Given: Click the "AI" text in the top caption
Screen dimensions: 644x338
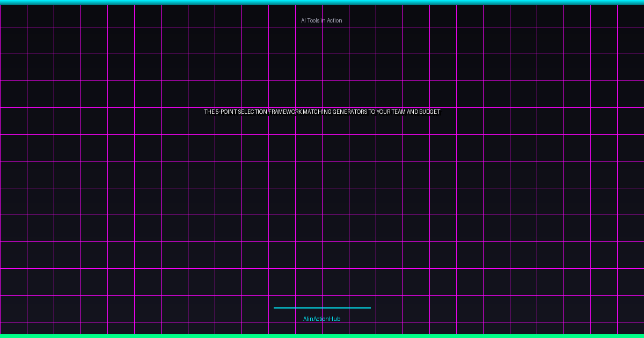Looking at the screenshot, I should [x=303, y=20].
